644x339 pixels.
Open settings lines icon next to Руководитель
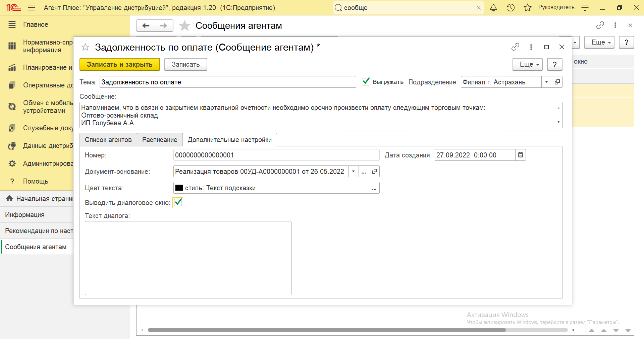[585, 7]
